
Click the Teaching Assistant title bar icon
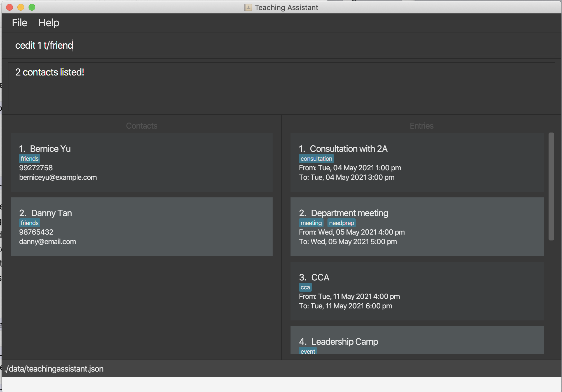click(248, 7)
